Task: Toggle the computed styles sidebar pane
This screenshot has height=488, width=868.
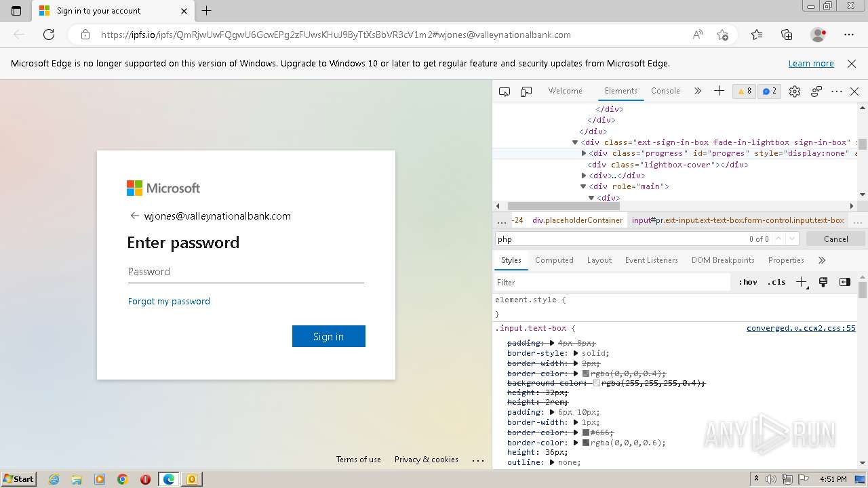Action: [844, 282]
